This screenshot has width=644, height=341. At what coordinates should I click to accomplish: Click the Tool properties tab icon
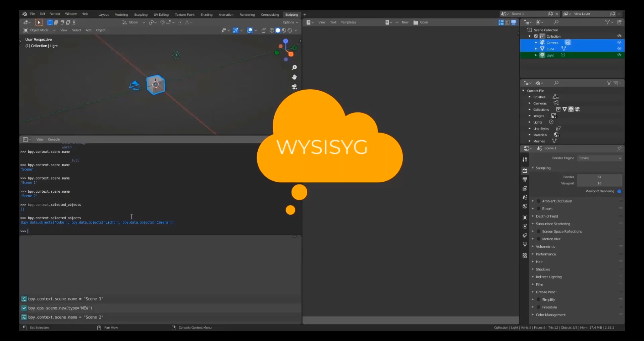(525, 159)
